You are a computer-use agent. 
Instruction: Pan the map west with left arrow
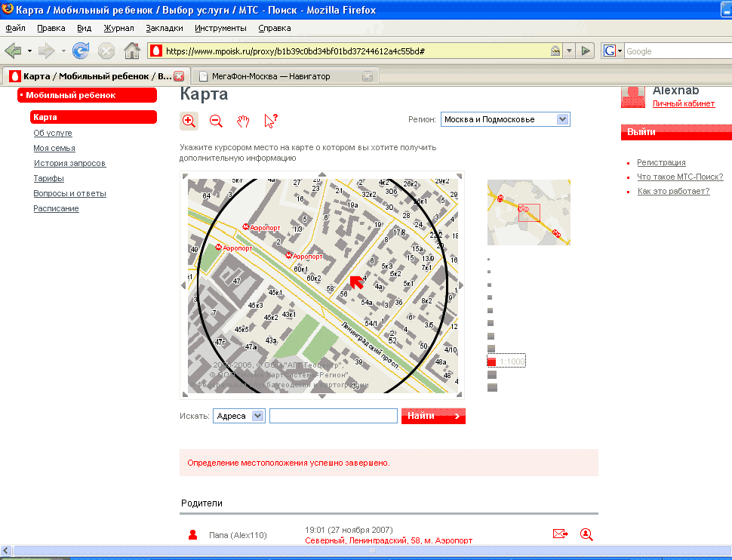coord(183,285)
